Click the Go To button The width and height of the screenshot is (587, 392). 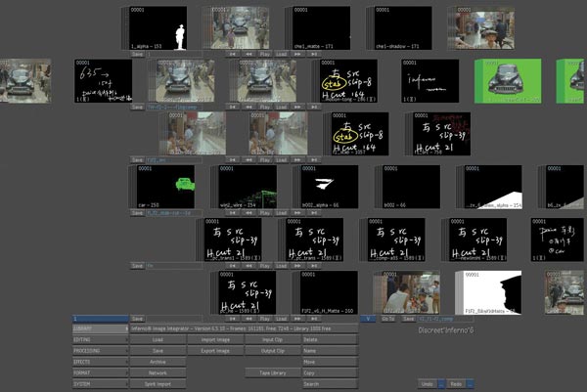tap(388, 318)
